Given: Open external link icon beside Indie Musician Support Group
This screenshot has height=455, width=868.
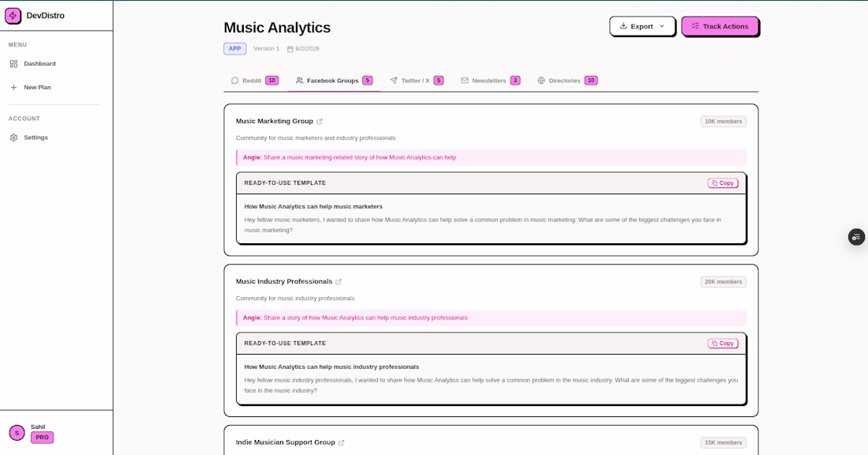Looking at the screenshot, I should coord(341,443).
